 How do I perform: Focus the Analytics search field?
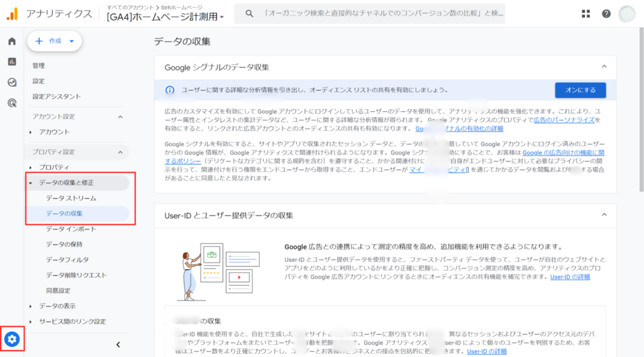click(370, 14)
